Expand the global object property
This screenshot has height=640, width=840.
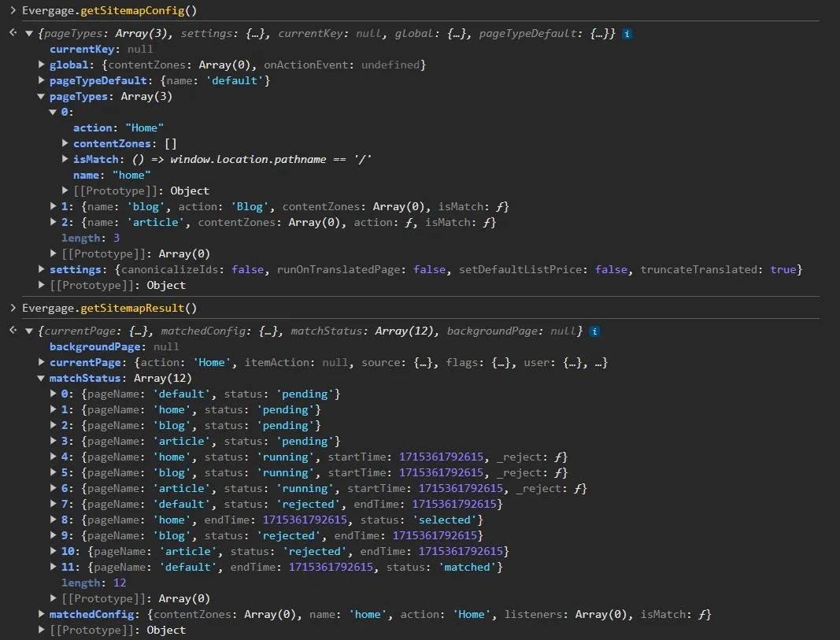click(42, 65)
